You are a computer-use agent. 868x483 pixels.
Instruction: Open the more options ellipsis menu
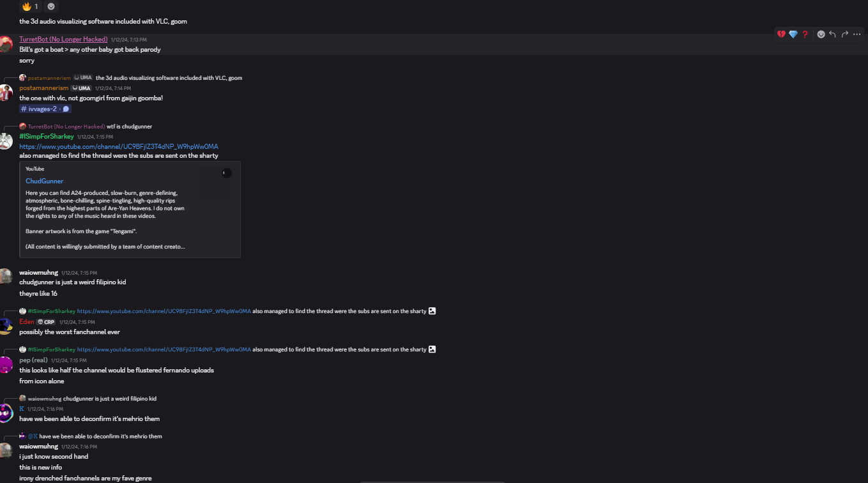(857, 34)
